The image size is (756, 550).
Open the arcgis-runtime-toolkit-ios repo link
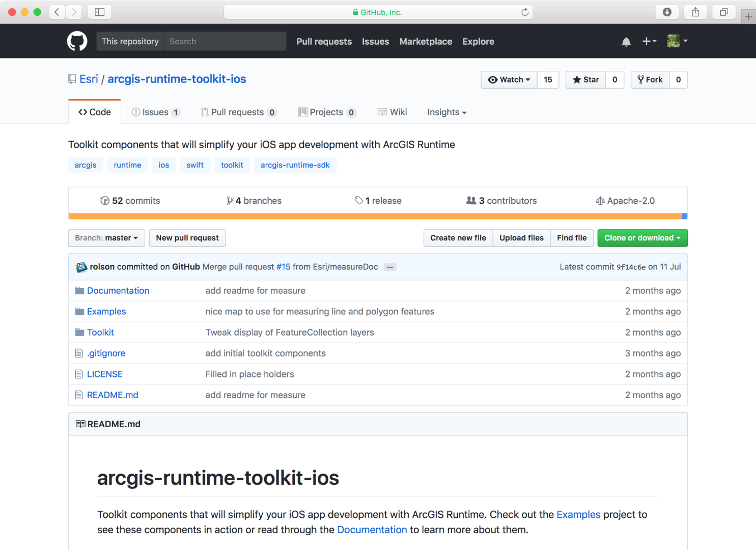(x=177, y=79)
